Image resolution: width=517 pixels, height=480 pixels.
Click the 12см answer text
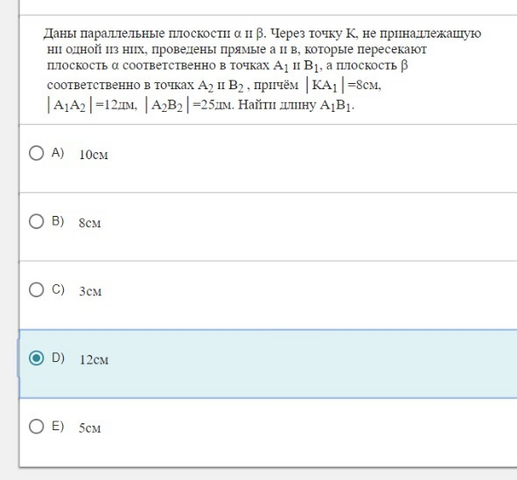tap(94, 360)
